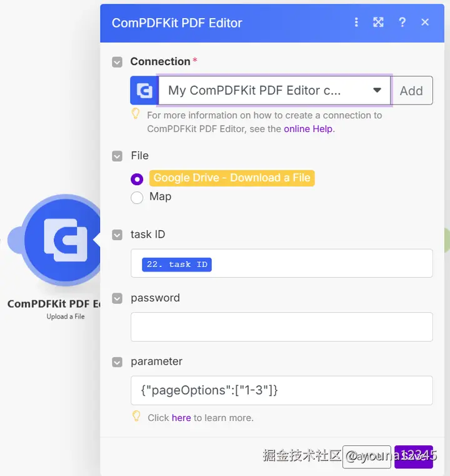Click inside the task ID input field
The height and width of the screenshot is (476, 450).
[282, 263]
